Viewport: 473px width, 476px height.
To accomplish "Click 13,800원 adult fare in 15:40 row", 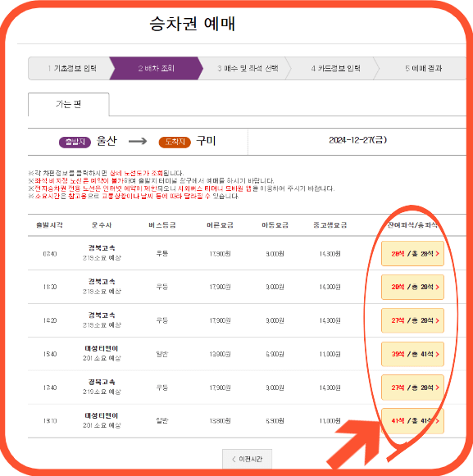I will pos(220,354).
